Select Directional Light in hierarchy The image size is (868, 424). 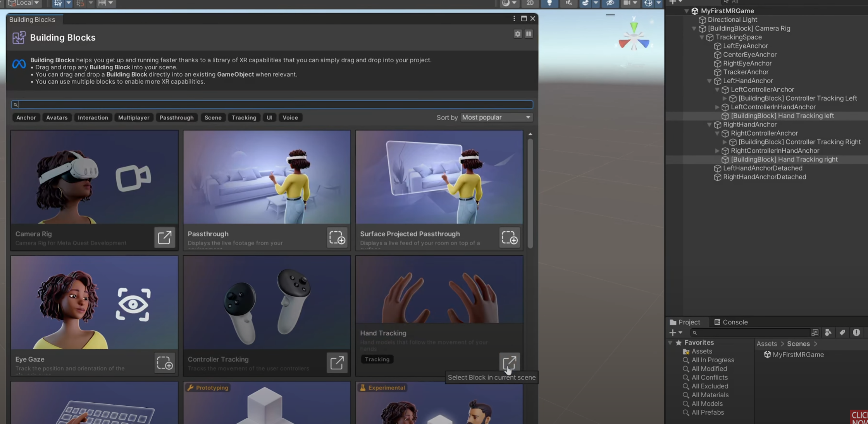pyautogui.click(x=732, y=20)
